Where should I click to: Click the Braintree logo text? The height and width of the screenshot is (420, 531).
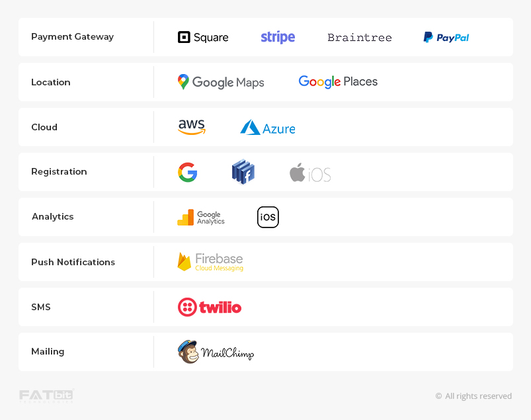click(x=359, y=37)
